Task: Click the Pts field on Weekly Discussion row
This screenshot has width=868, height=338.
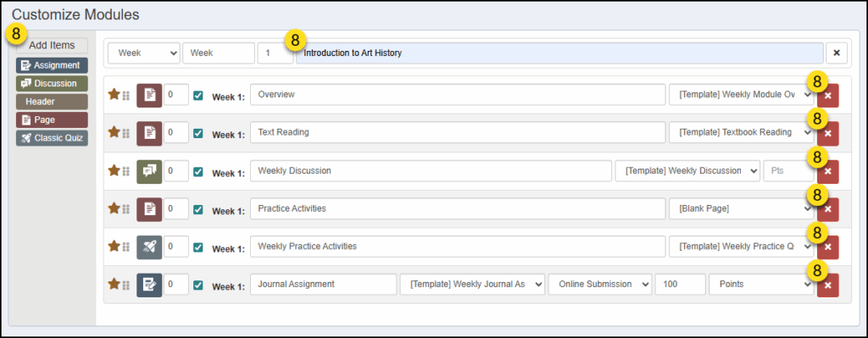Action: tap(788, 171)
